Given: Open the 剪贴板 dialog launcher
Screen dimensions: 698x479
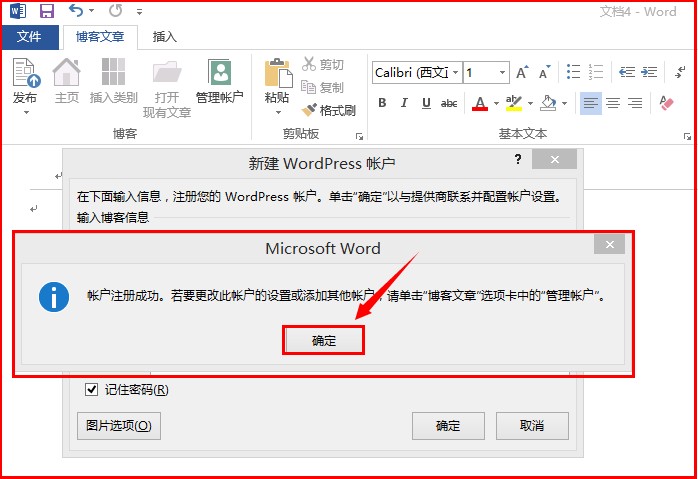Looking at the screenshot, I should point(359,137).
